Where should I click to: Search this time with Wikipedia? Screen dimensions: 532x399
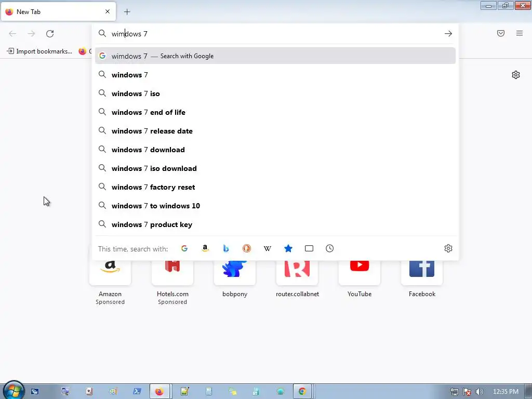pyautogui.click(x=268, y=248)
